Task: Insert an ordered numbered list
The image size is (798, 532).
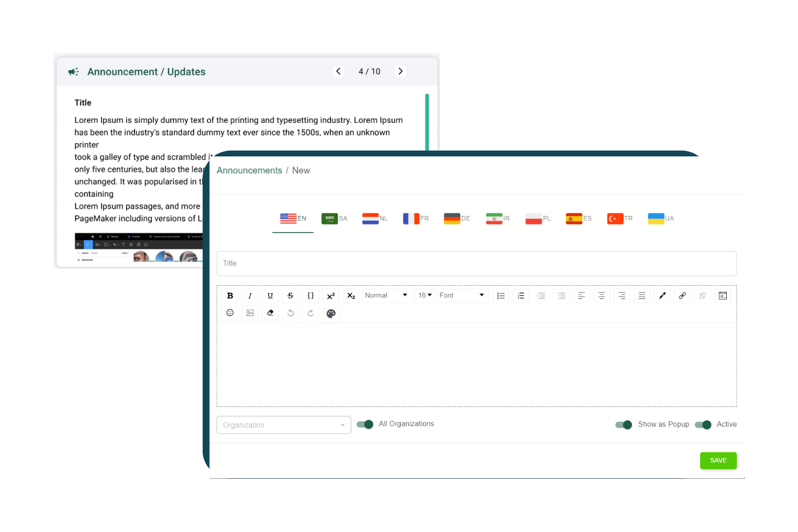Action: [521, 296]
